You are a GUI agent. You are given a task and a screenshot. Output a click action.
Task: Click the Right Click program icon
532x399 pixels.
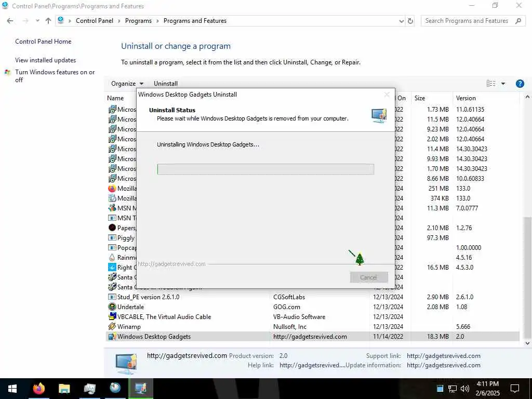tap(112, 268)
